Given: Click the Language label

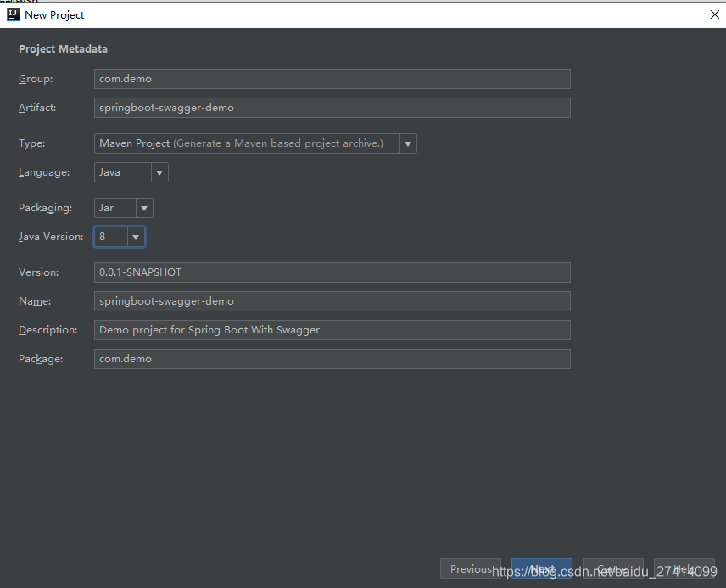Looking at the screenshot, I should click(44, 172).
